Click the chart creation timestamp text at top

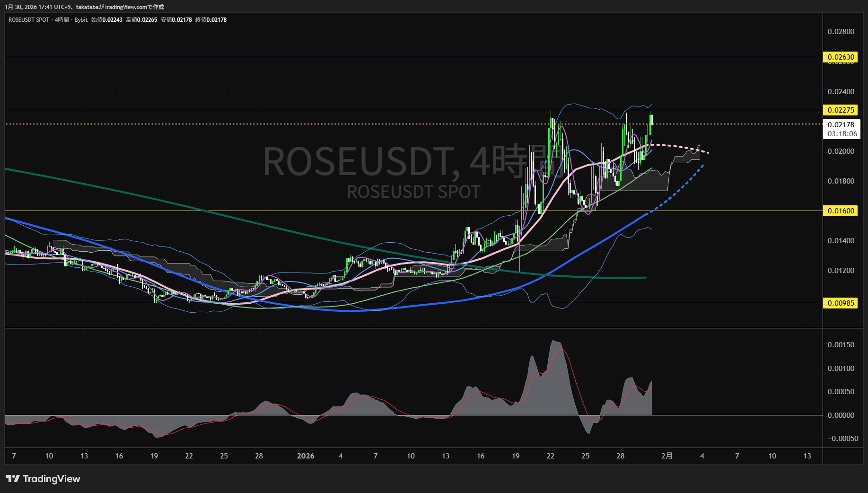click(84, 7)
